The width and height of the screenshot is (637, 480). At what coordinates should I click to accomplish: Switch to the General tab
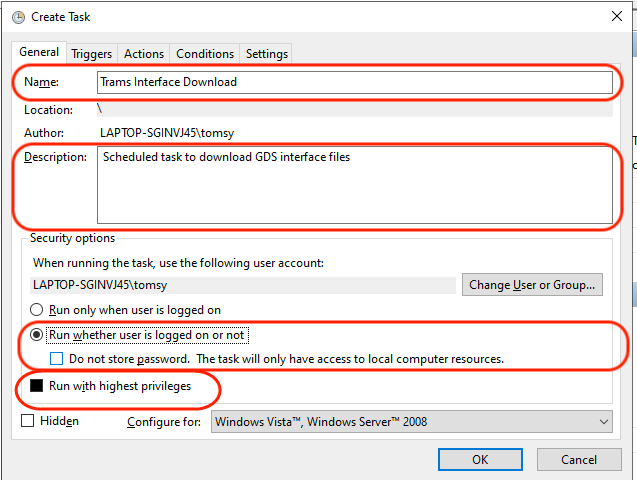39,52
